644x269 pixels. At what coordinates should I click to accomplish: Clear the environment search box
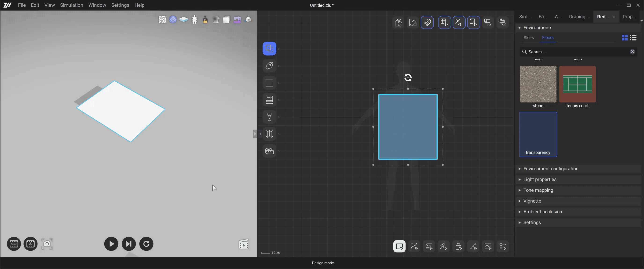tap(632, 52)
